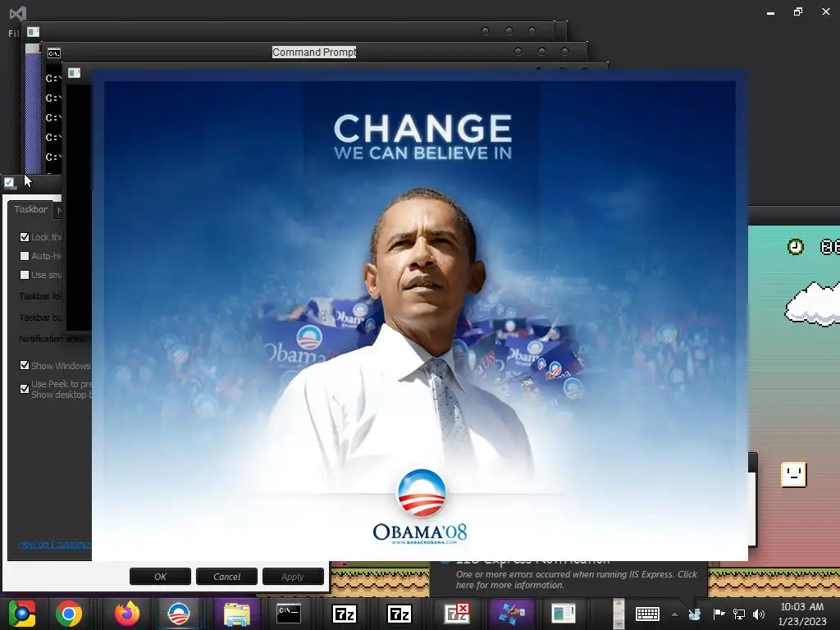This screenshot has height=630, width=840.
Task: Open Firefox from the taskbar
Action: [x=127, y=614]
